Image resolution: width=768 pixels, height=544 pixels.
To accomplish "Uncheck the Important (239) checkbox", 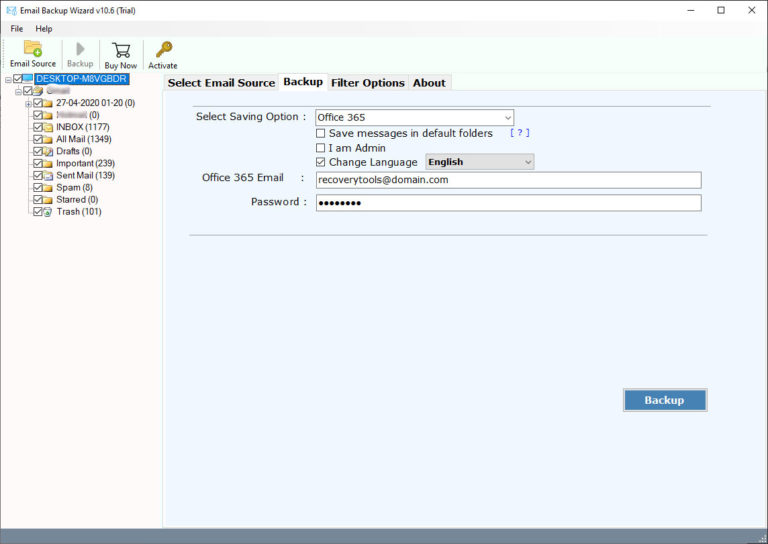I will (38, 163).
